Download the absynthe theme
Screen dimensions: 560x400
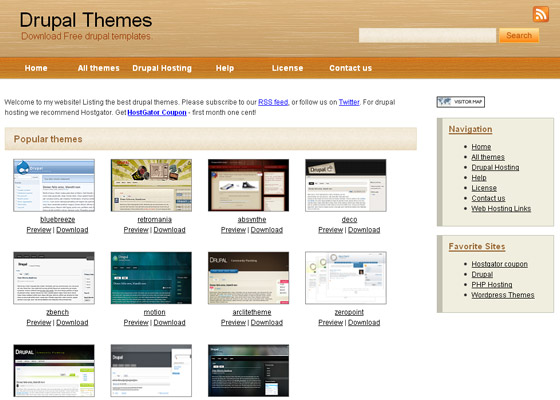coord(267,230)
